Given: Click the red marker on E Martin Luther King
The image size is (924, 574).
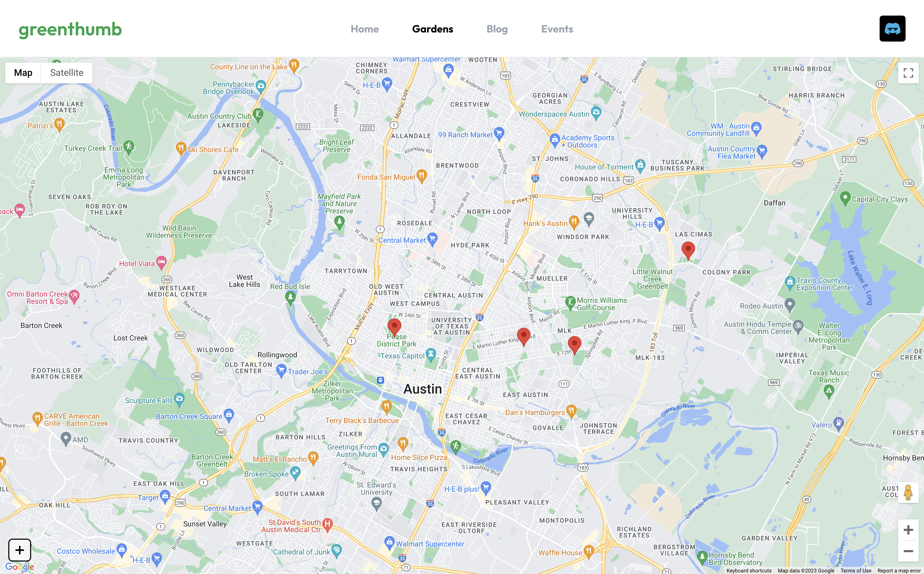Looking at the screenshot, I should pos(524,337).
